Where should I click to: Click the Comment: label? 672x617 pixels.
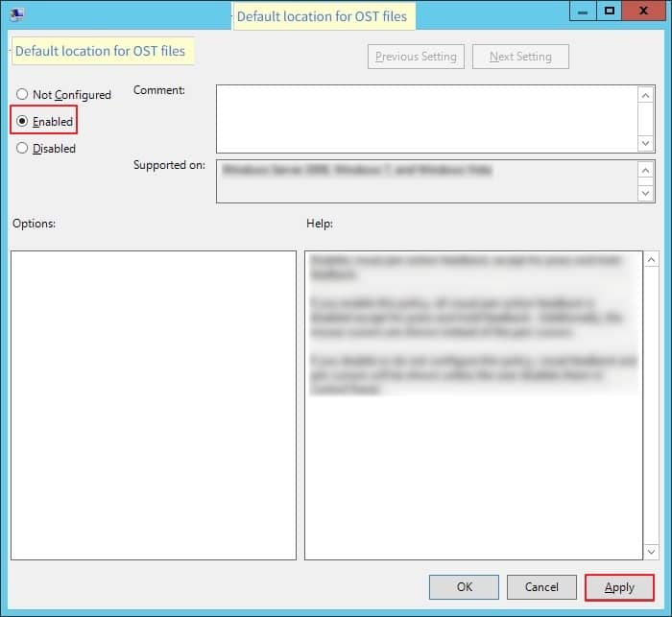[159, 90]
